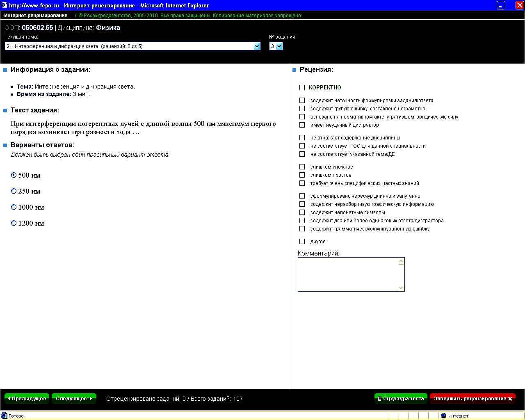Viewport: 525px width, 420px height.
Task: Click the 'Дисциплина: Физика' label
Action: 89,28
